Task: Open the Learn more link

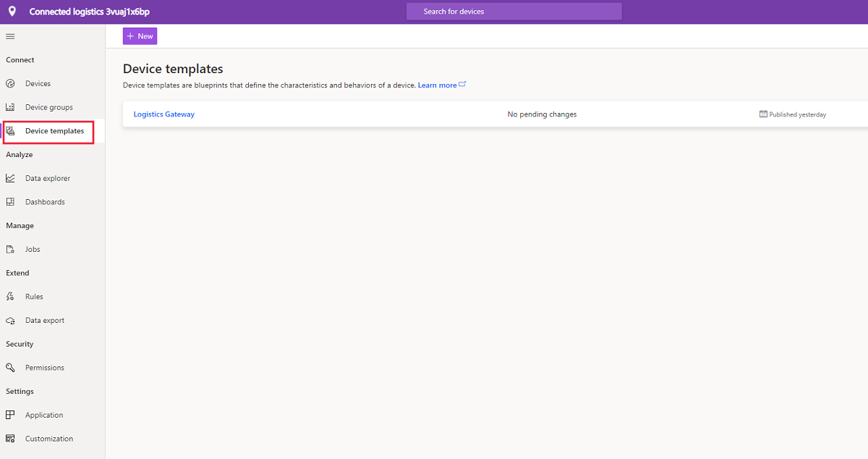Action: [436, 85]
